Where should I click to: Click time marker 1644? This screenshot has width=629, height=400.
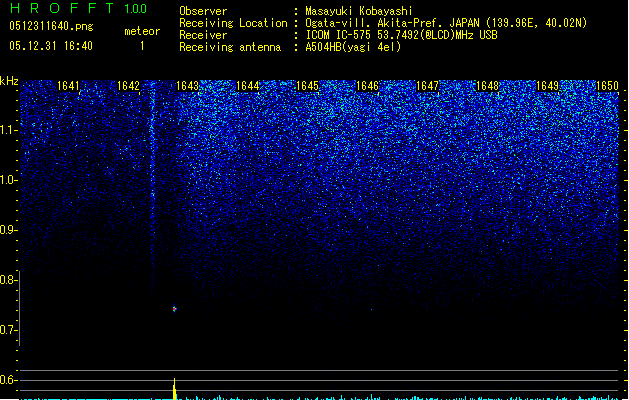248,86
